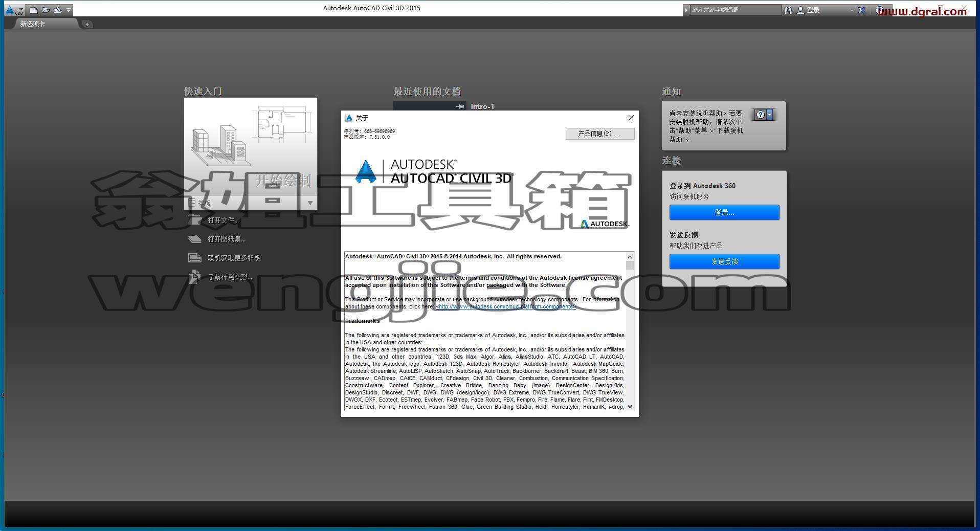Open Autodesk Exchange Apps X icon

click(x=862, y=10)
